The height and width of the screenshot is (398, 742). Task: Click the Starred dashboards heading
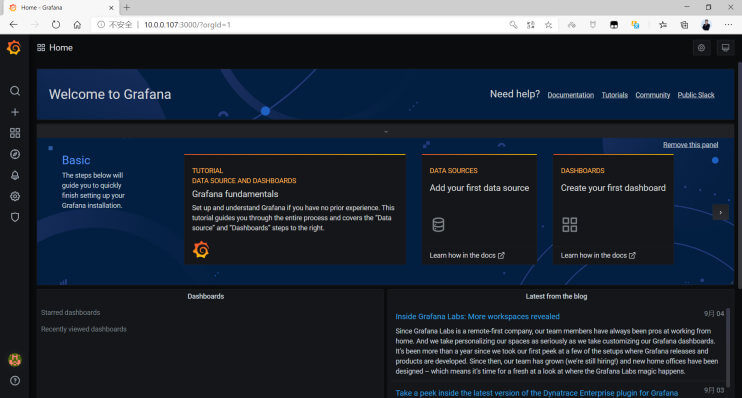click(x=71, y=313)
